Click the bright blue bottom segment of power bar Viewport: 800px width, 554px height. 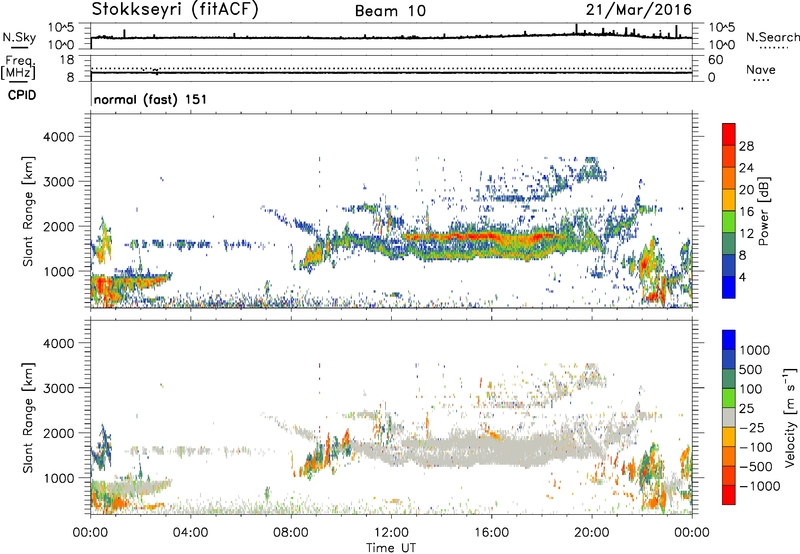coord(729,287)
